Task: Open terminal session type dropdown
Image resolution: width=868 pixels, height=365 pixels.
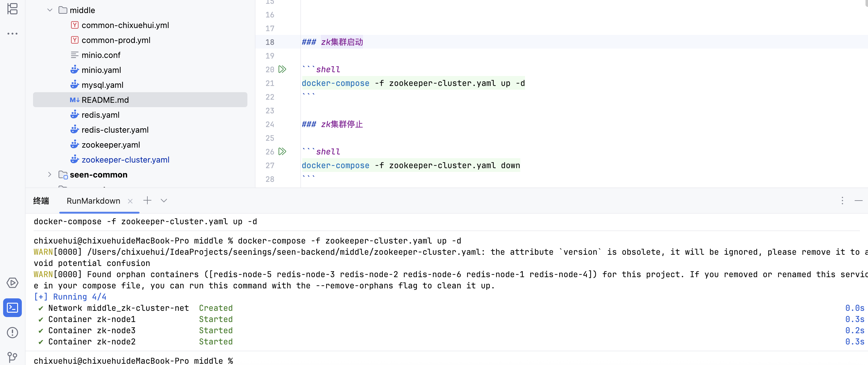Action: [164, 201]
